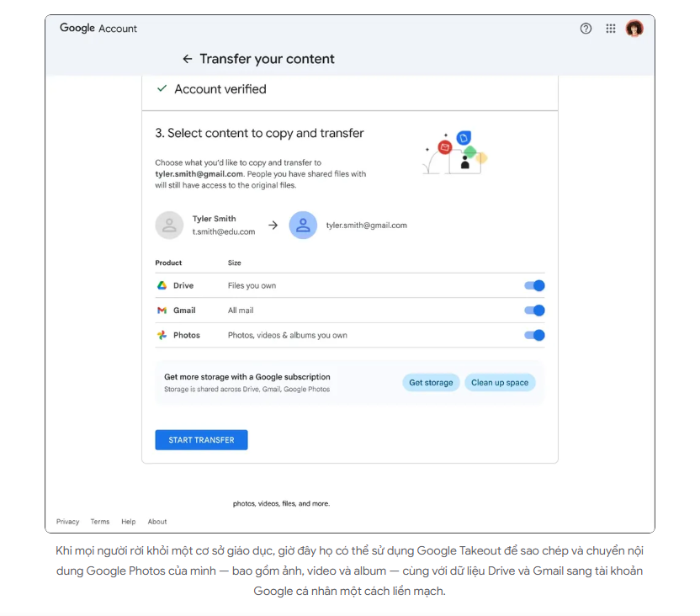The width and height of the screenshot is (700, 616).
Task: Open the Privacy footer link
Action: (67, 522)
